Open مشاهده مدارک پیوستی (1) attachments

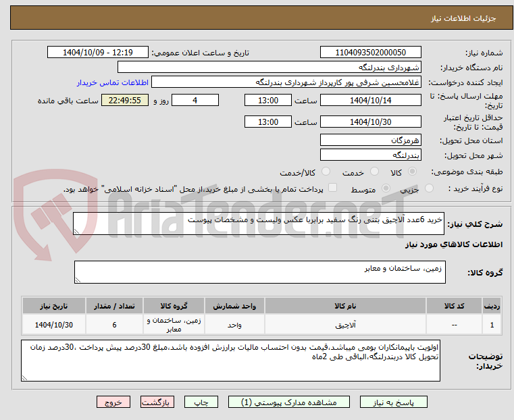point(289,402)
